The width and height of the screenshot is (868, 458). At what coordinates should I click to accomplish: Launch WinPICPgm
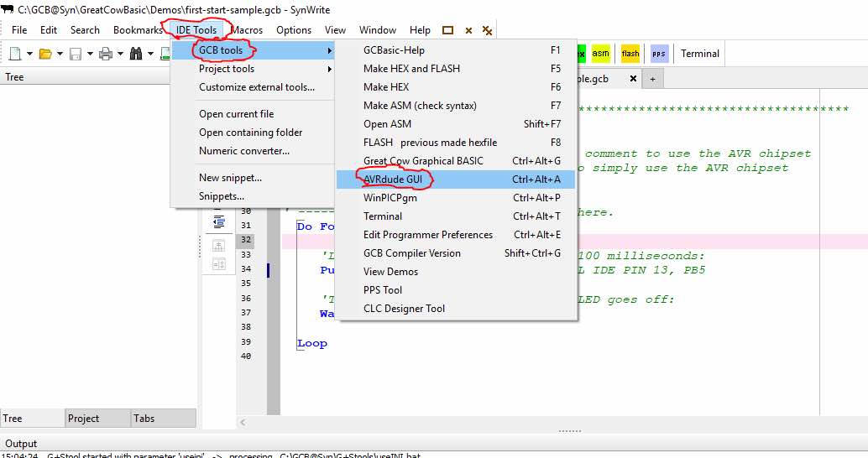(456, 197)
